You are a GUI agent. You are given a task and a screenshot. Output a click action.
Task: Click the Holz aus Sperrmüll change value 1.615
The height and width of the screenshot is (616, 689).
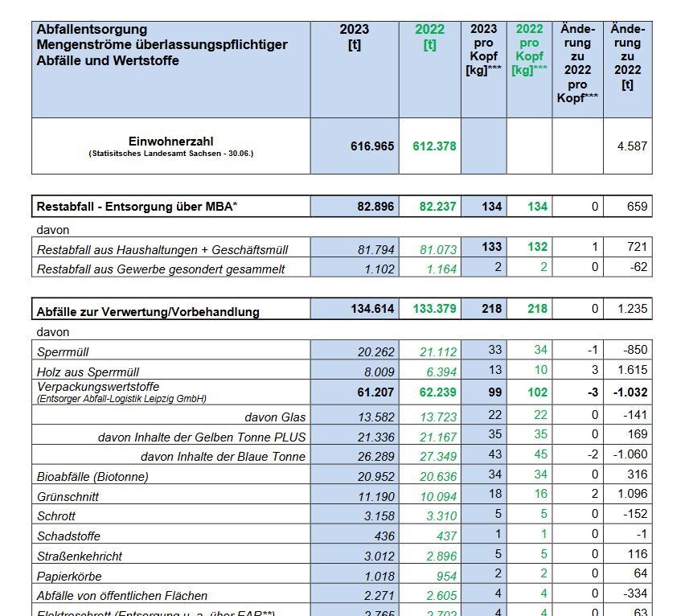pyautogui.click(x=630, y=370)
